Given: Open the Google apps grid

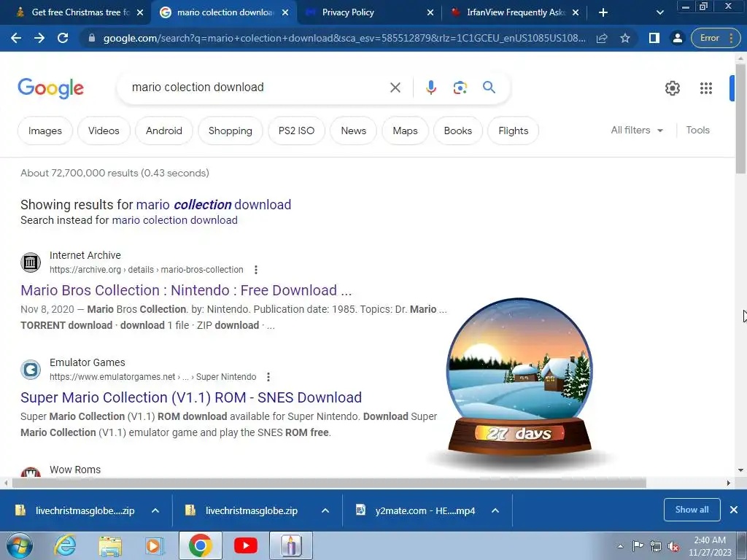Looking at the screenshot, I should coord(705,88).
